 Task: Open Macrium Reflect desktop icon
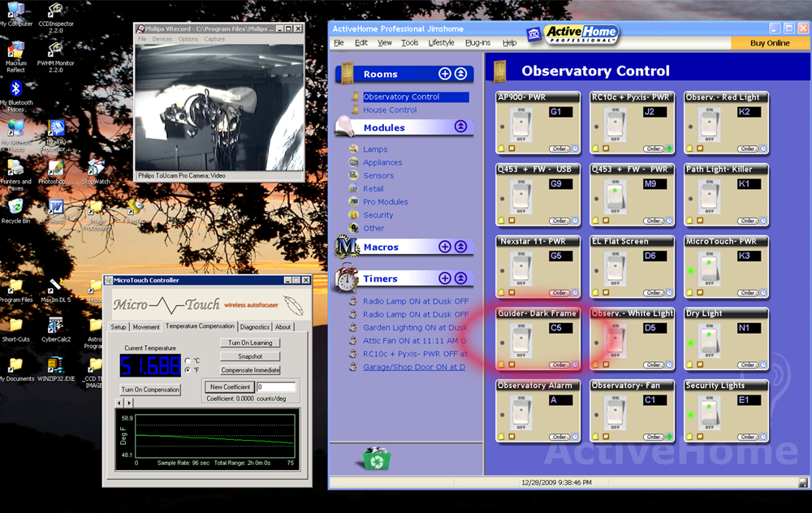[15, 57]
